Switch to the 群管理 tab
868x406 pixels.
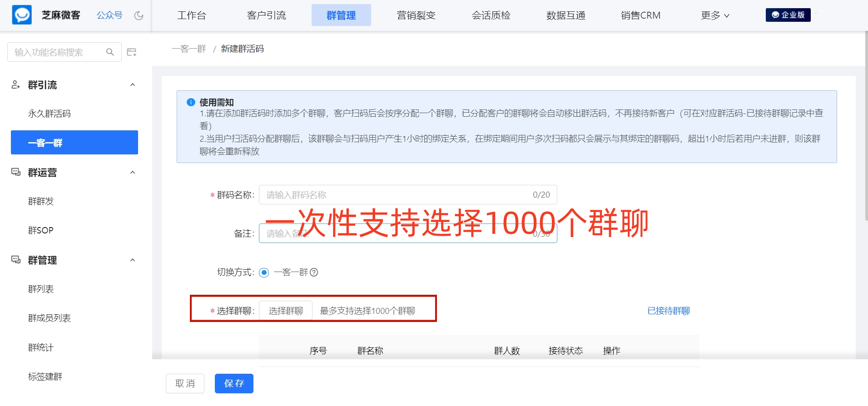(341, 15)
